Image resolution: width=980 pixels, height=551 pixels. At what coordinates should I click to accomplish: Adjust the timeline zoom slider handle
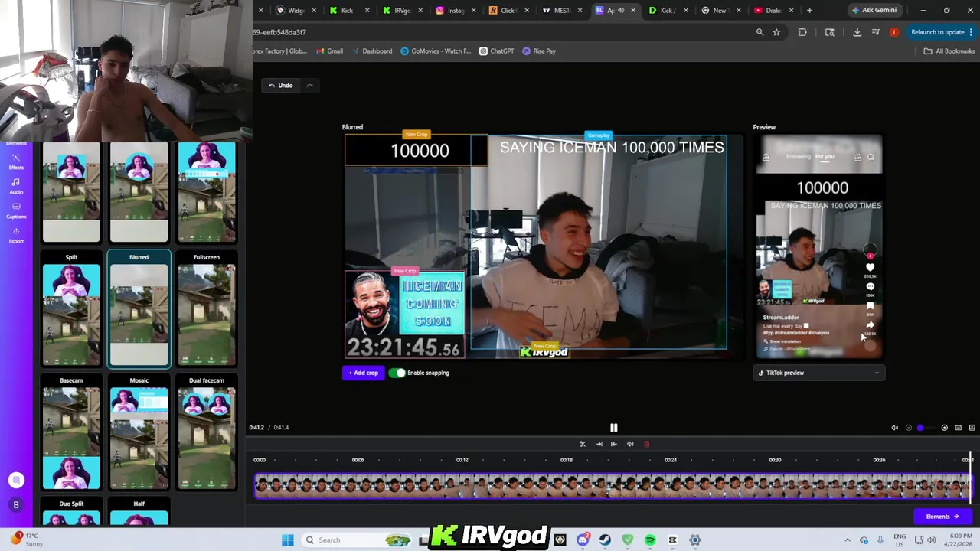920,428
